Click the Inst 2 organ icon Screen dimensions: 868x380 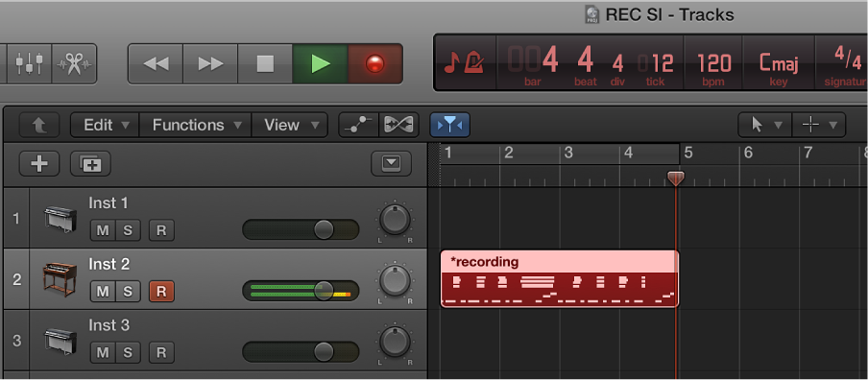(60, 279)
